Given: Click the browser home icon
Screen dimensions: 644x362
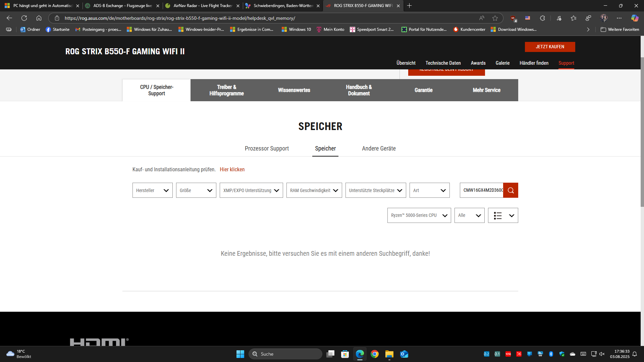Looking at the screenshot, I should [x=39, y=18].
